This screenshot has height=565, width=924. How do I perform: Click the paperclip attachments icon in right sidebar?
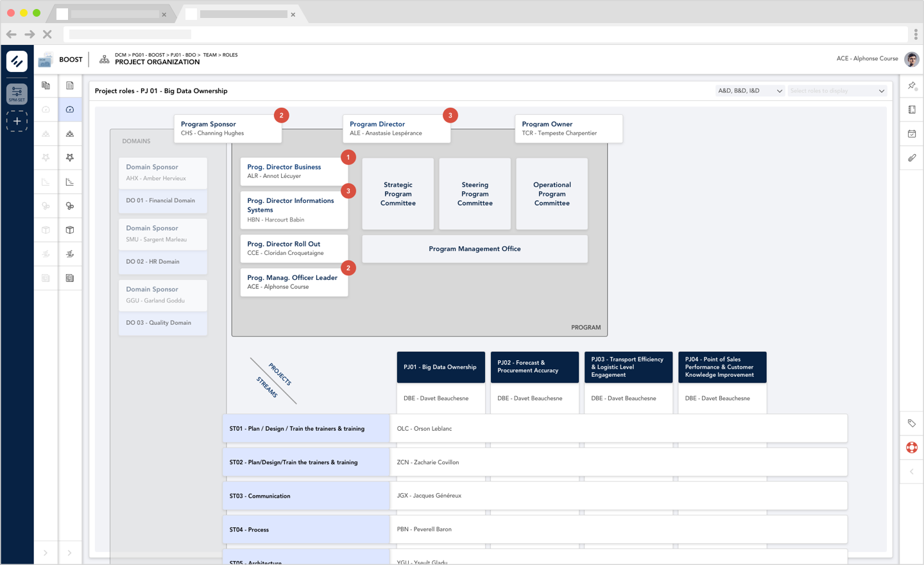tap(912, 157)
